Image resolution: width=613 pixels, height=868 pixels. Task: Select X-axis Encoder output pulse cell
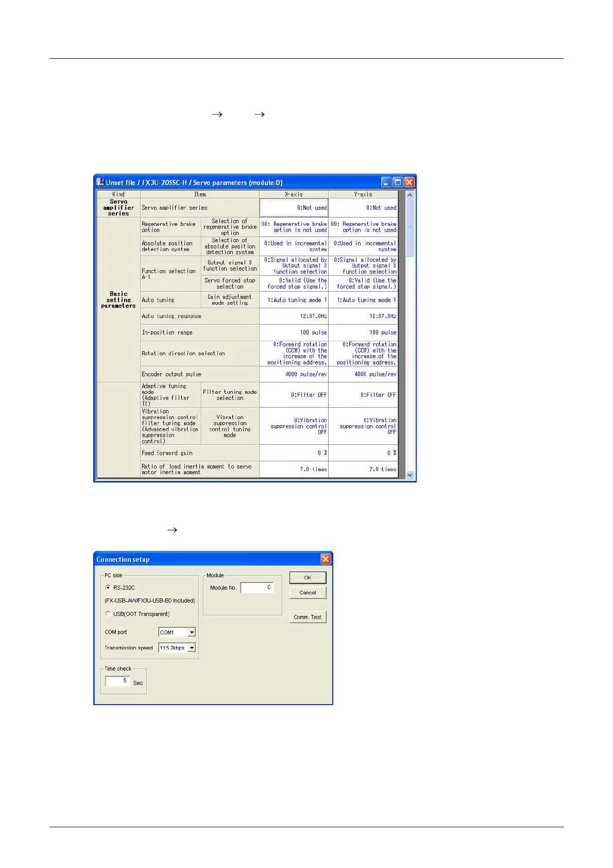pos(294,374)
